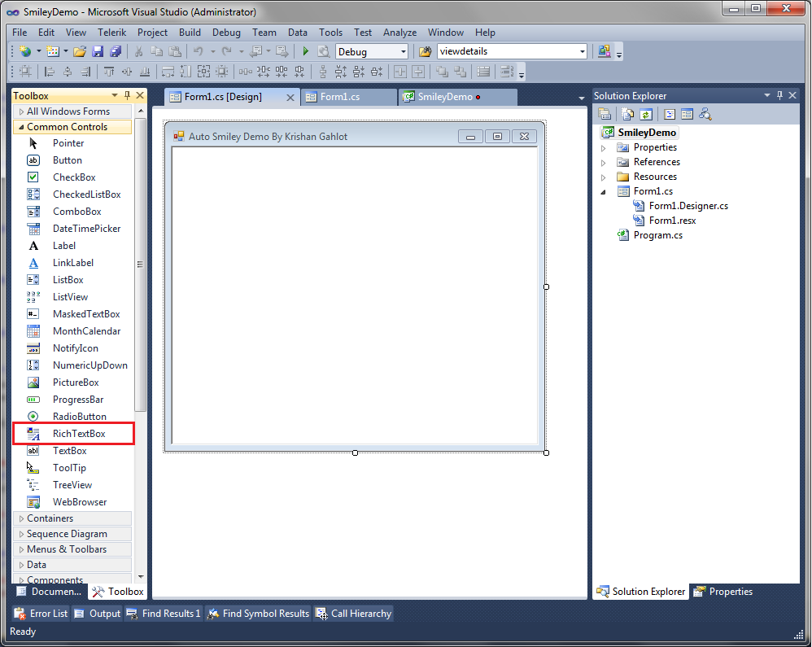Start debugging with the green play arrow
This screenshot has height=647, width=812.
(304, 50)
